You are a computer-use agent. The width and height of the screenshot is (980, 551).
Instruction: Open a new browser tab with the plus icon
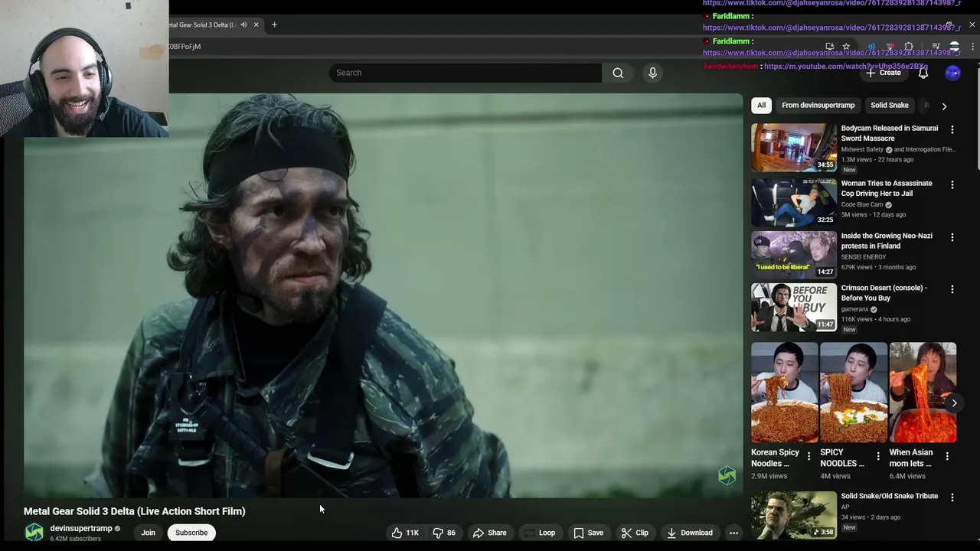pos(275,24)
